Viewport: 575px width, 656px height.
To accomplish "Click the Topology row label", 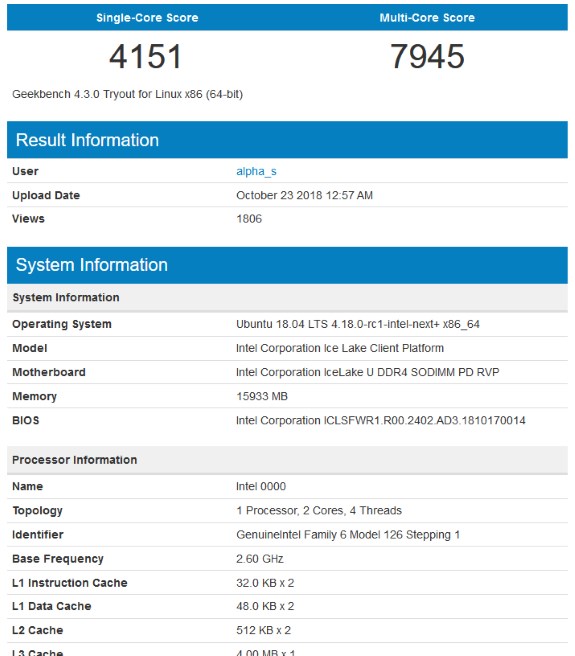I will point(38,510).
